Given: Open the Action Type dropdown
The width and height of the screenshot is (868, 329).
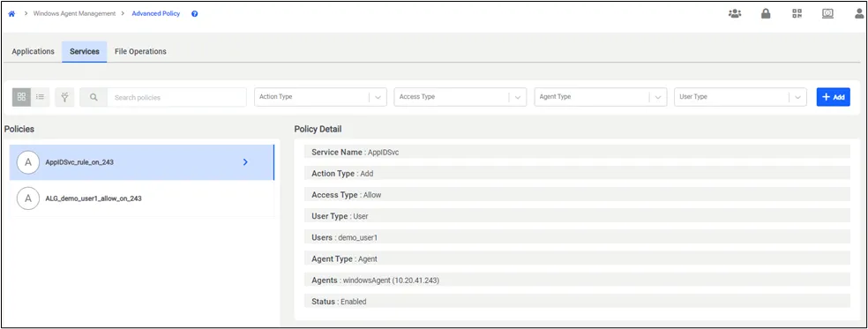Looking at the screenshot, I should [x=320, y=97].
